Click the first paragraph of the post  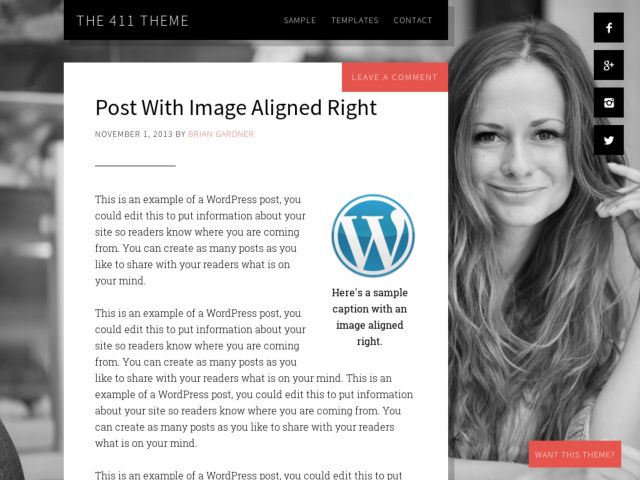200,240
